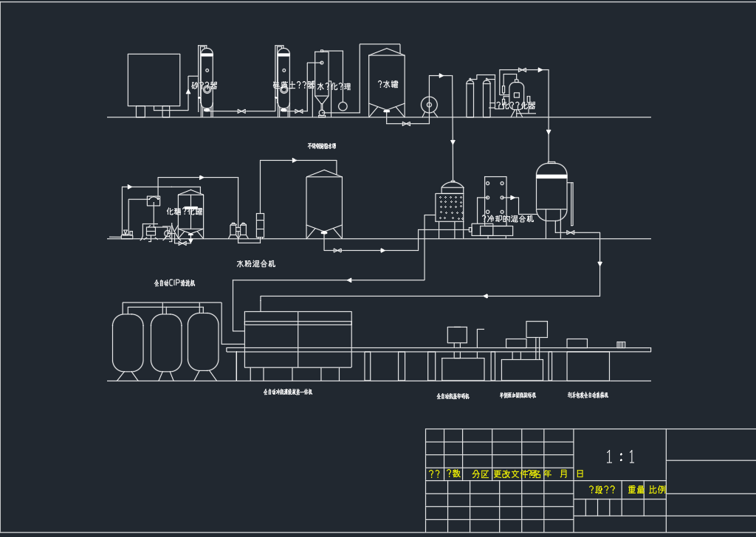This screenshot has height=537, width=756.
Task: Select the ?数 title block label
Action: tap(453, 474)
